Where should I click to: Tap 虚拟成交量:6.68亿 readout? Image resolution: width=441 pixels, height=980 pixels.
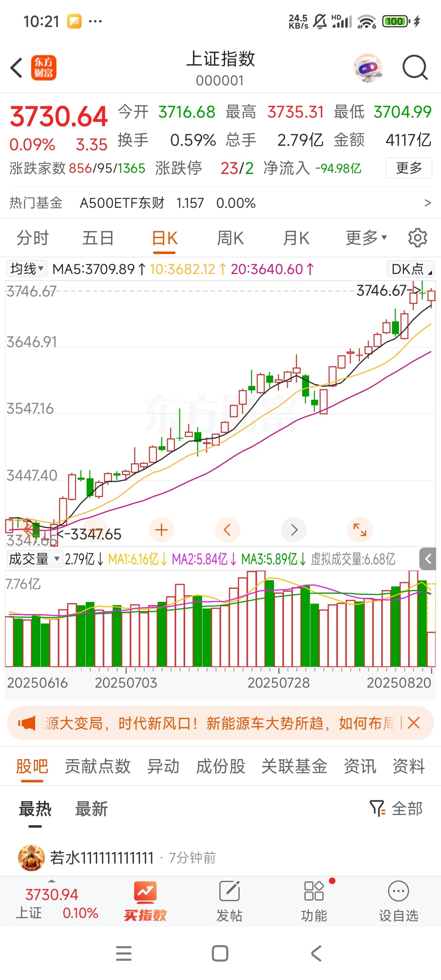point(353,559)
